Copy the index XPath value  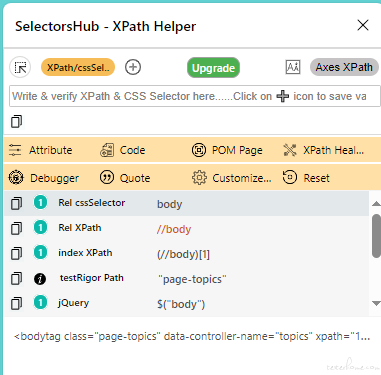(16, 253)
